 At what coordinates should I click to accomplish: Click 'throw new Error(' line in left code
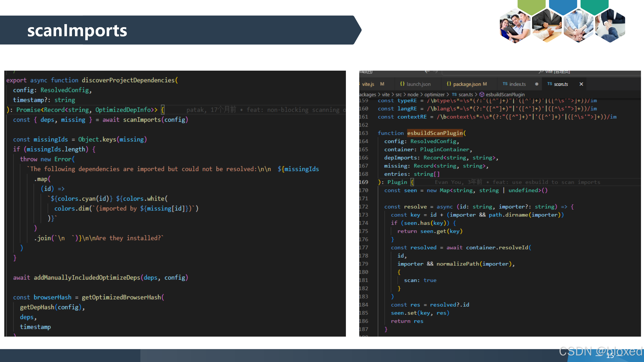point(47,159)
